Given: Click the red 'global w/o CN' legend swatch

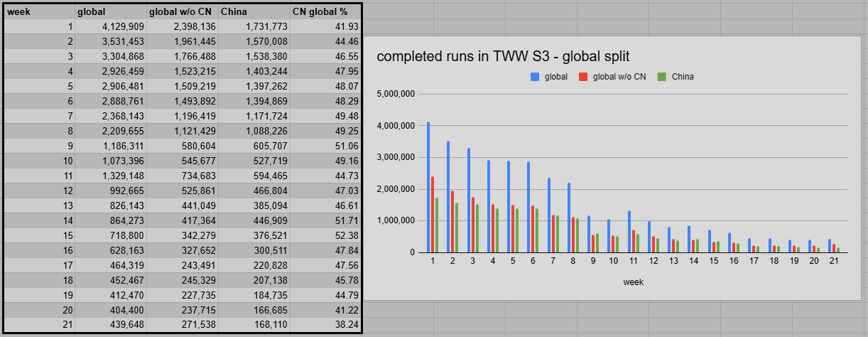Looking at the screenshot, I should pyautogui.click(x=584, y=77).
